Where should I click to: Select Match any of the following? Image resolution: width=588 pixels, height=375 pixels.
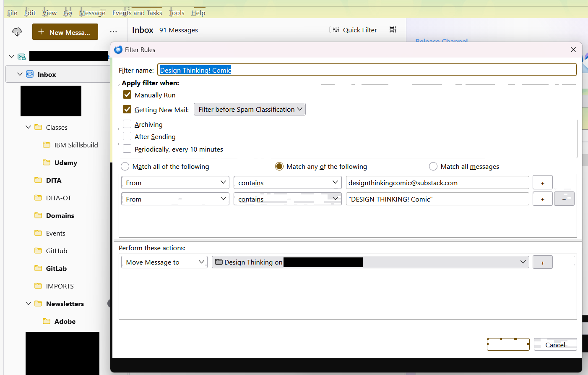279,166
